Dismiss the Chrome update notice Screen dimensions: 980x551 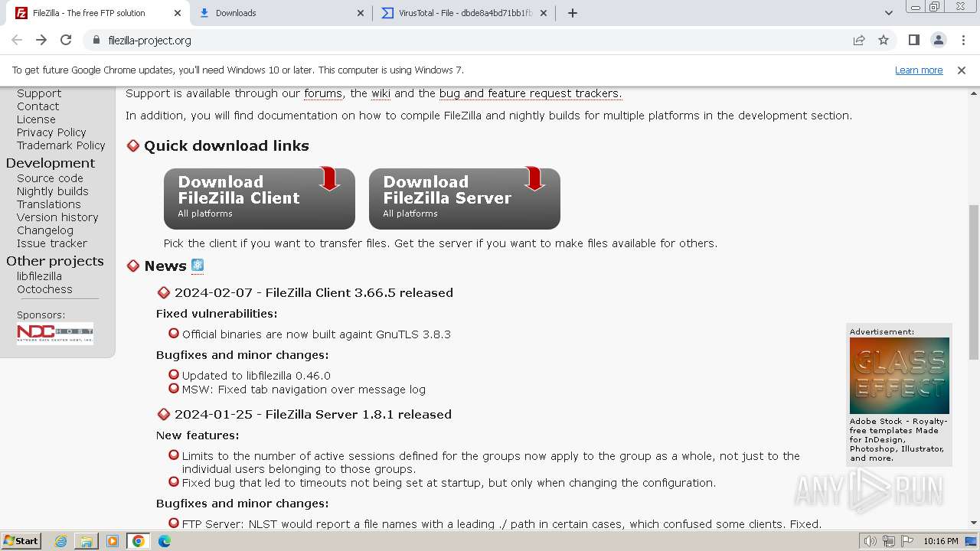point(962,70)
